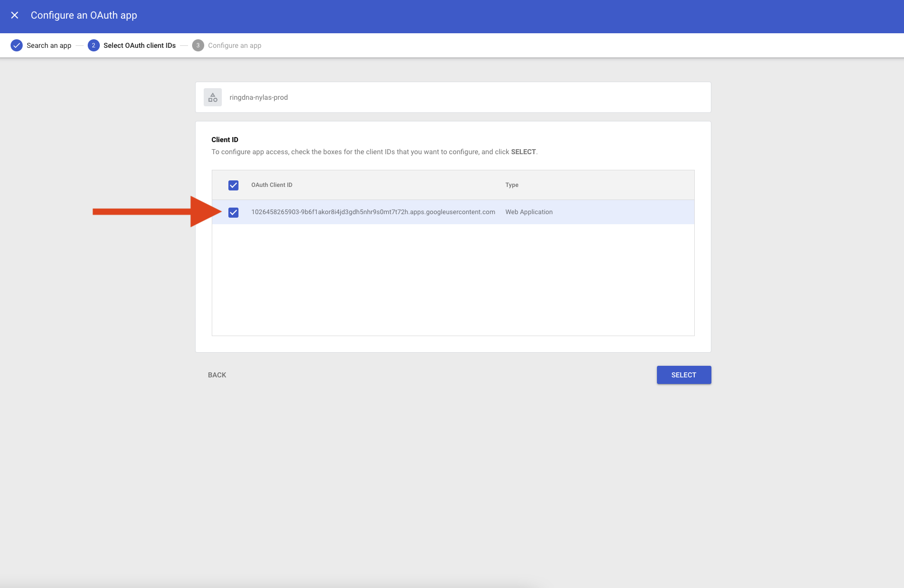Click the Type column header
The height and width of the screenshot is (588, 904).
pyautogui.click(x=512, y=185)
